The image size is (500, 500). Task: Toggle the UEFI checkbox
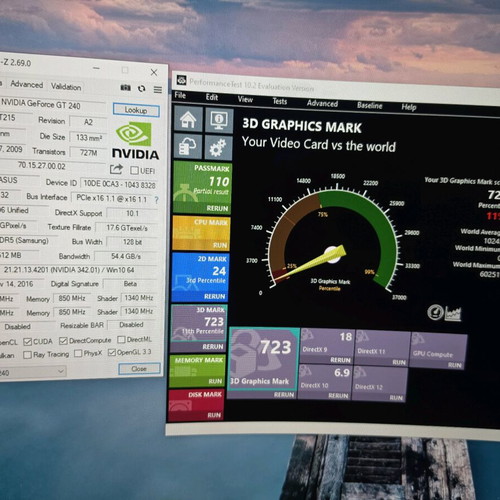[134, 170]
